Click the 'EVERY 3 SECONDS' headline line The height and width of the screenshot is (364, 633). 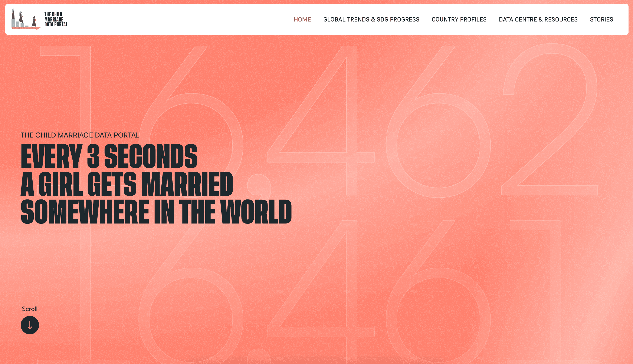point(109,156)
